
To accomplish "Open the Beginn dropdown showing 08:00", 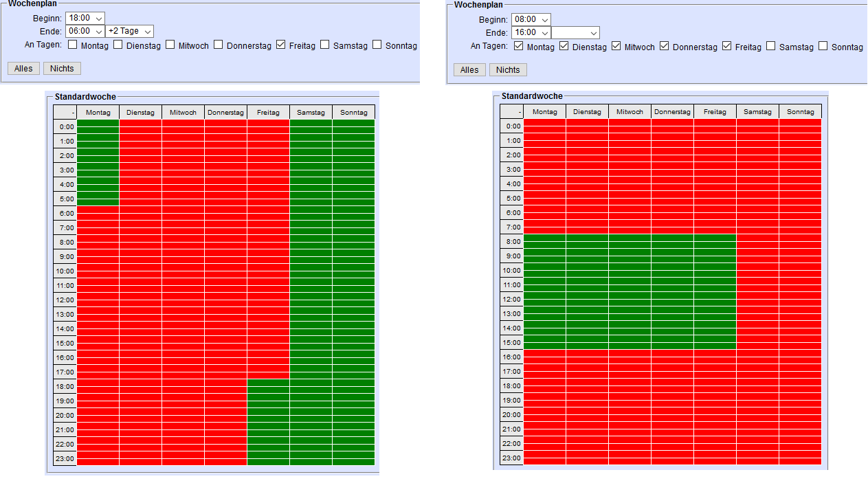I will [x=531, y=19].
